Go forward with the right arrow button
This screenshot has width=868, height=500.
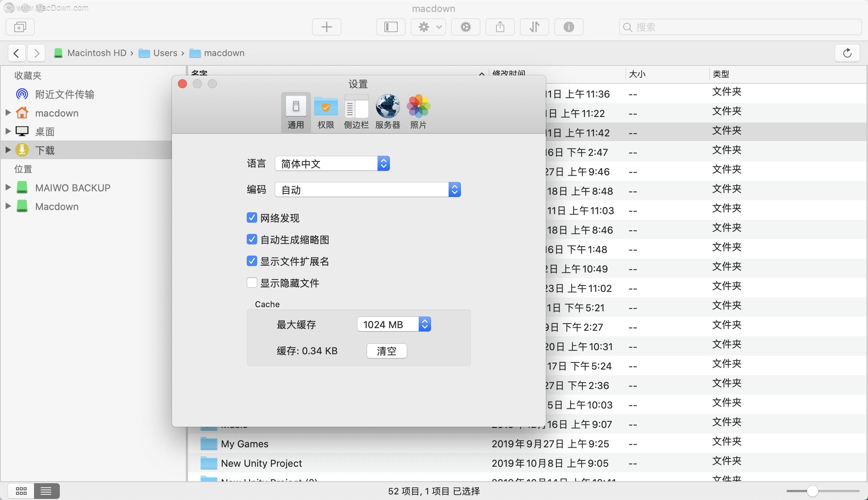click(x=36, y=53)
